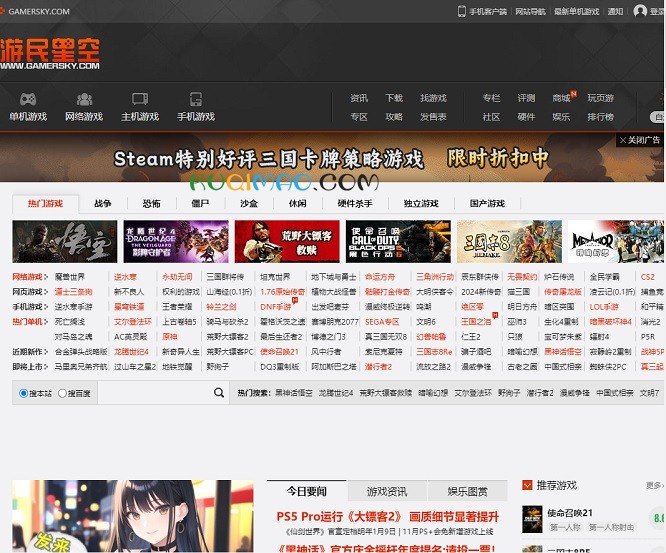Viewport: 666px width, 553px height.
Task: Open the 商城 navigation link
Action: coord(561,98)
